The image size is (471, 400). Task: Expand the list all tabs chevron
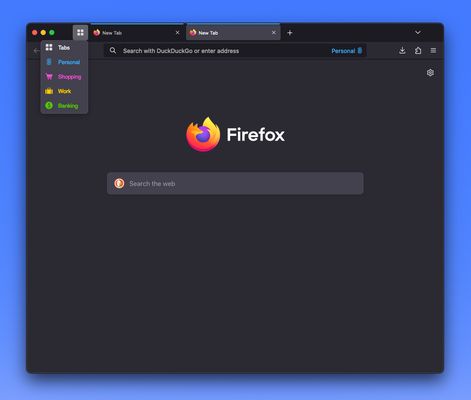418,32
